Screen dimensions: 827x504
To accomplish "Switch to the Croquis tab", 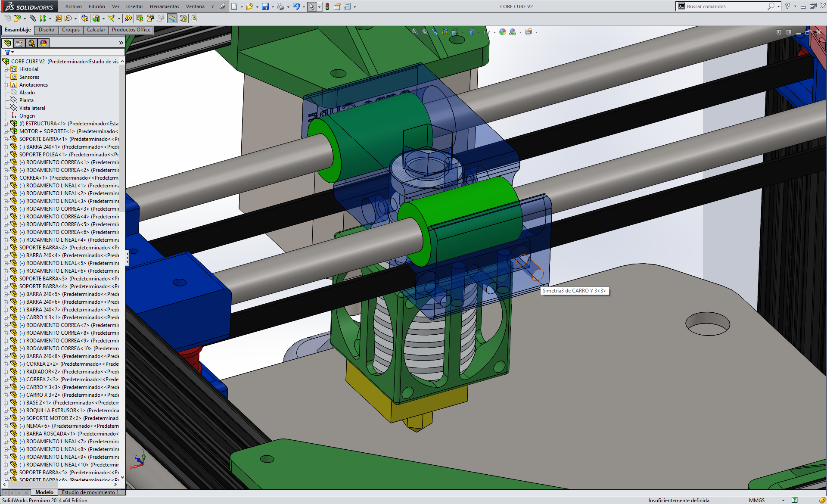I will (x=71, y=30).
